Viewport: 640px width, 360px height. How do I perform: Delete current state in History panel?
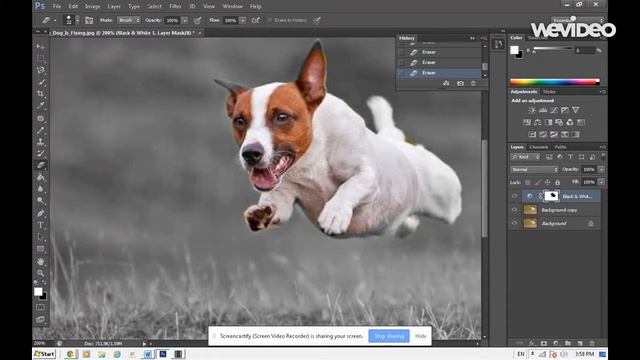[473, 83]
